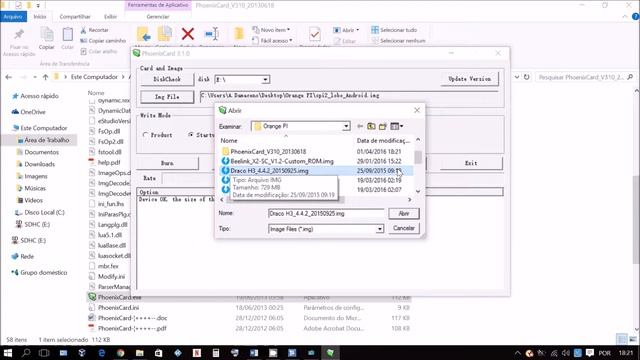Open the Novo item dropdown
The width and height of the screenshot is (640, 360).
(271, 30)
